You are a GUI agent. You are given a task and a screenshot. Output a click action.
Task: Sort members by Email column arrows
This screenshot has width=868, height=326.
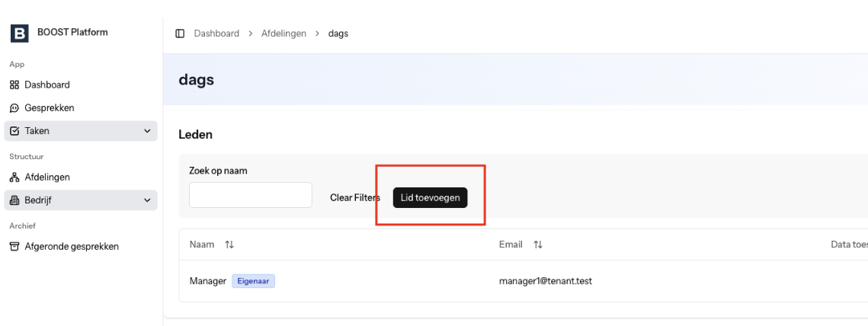pyautogui.click(x=537, y=244)
